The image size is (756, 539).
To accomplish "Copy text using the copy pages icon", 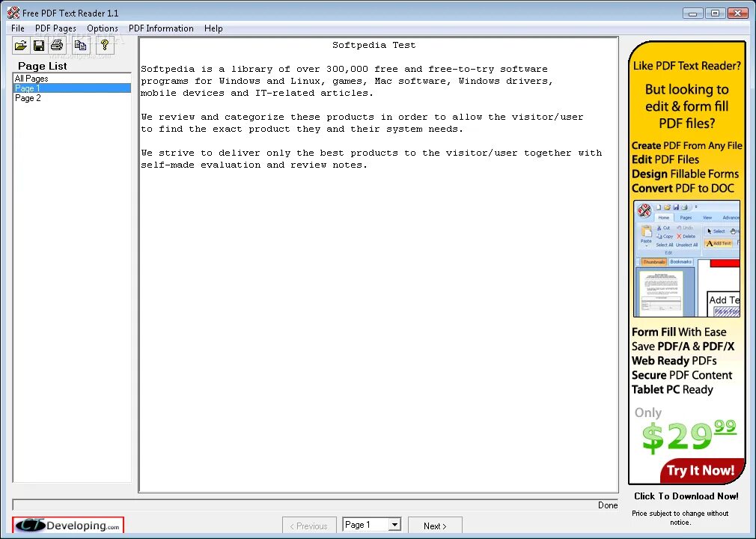I will (81, 46).
